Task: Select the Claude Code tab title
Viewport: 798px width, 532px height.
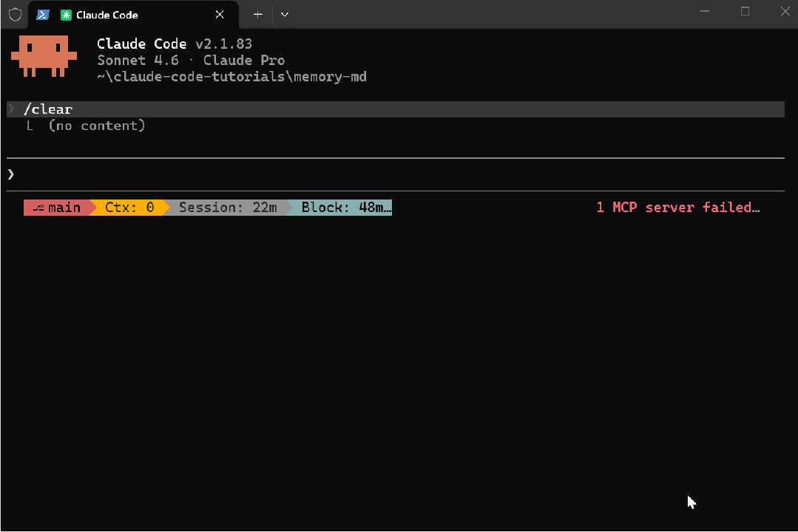Action: click(x=106, y=15)
